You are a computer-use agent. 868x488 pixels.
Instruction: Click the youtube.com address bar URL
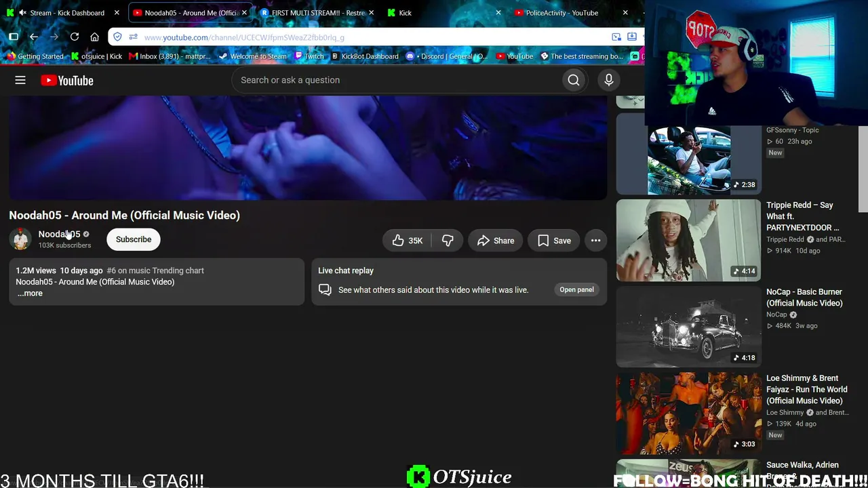point(244,37)
